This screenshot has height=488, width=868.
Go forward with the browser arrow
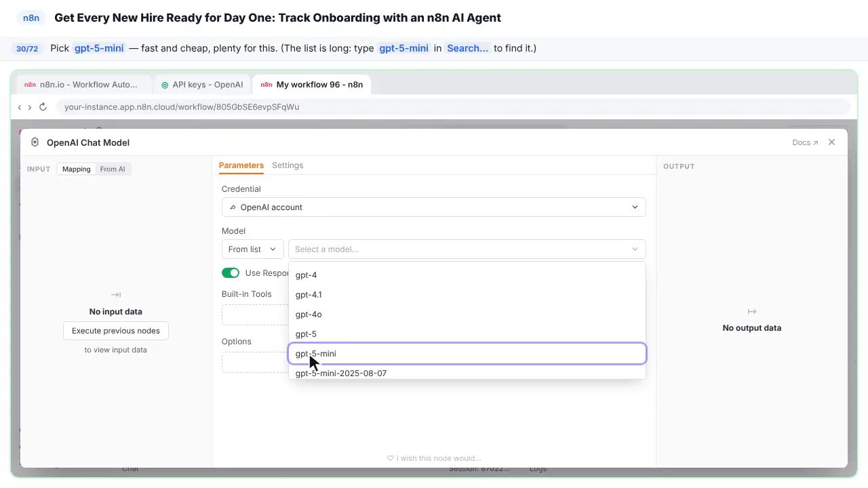[30, 107]
